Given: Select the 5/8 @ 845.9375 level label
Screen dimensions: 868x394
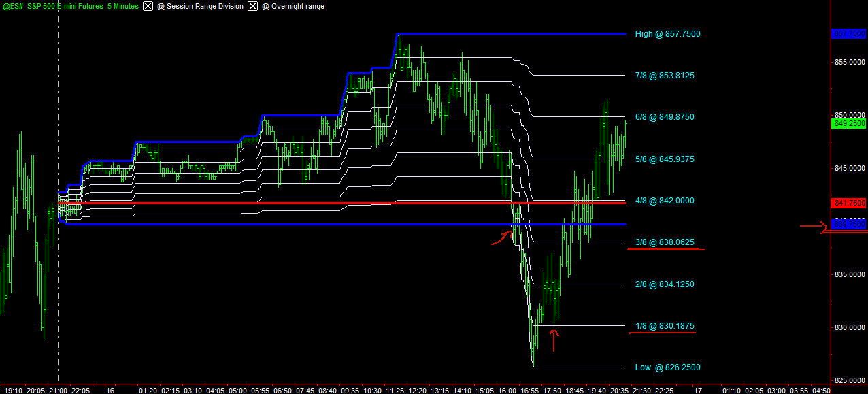Looking at the screenshot, I should 665,159.
